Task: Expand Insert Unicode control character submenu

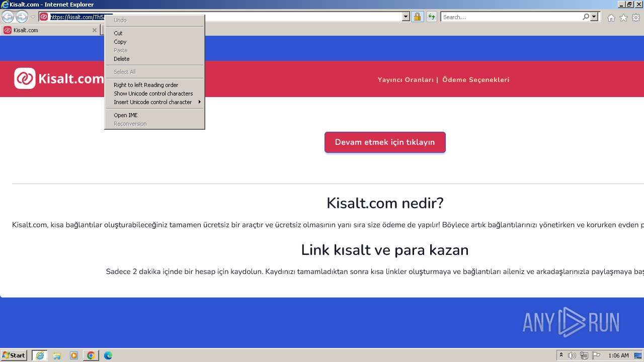Action: pyautogui.click(x=154, y=102)
